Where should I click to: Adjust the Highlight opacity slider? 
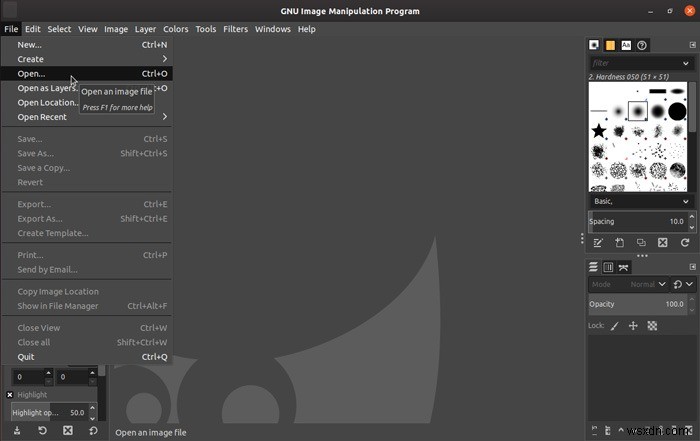[x=50, y=413]
